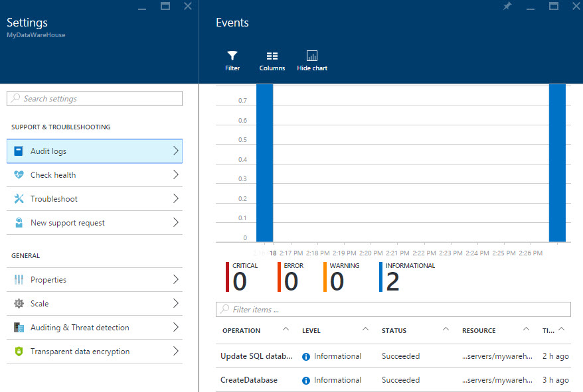Sort by the LEVEL column header
This screenshot has width=583, height=392.
point(311,330)
